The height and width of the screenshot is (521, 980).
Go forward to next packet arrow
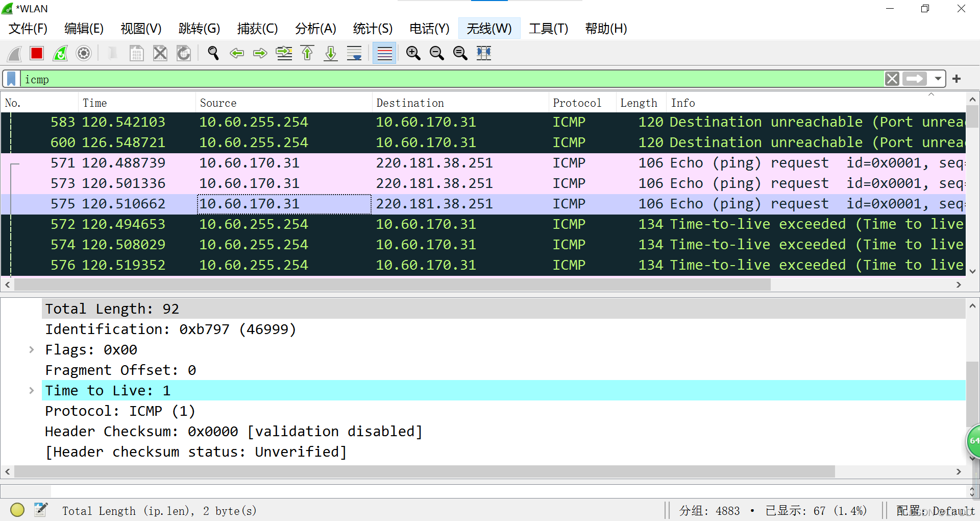pyautogui.click(x=260, y=53)
